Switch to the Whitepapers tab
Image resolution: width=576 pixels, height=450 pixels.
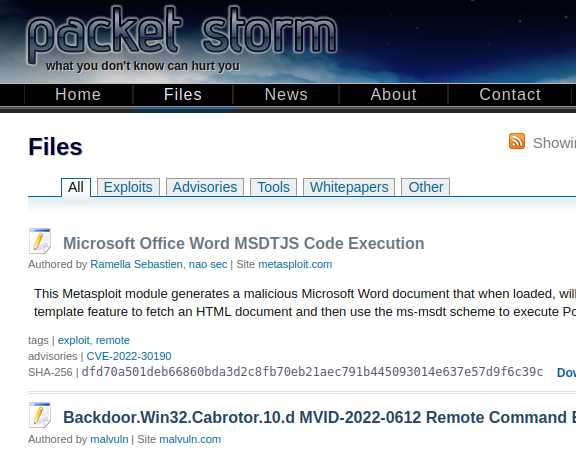[349, 187]
